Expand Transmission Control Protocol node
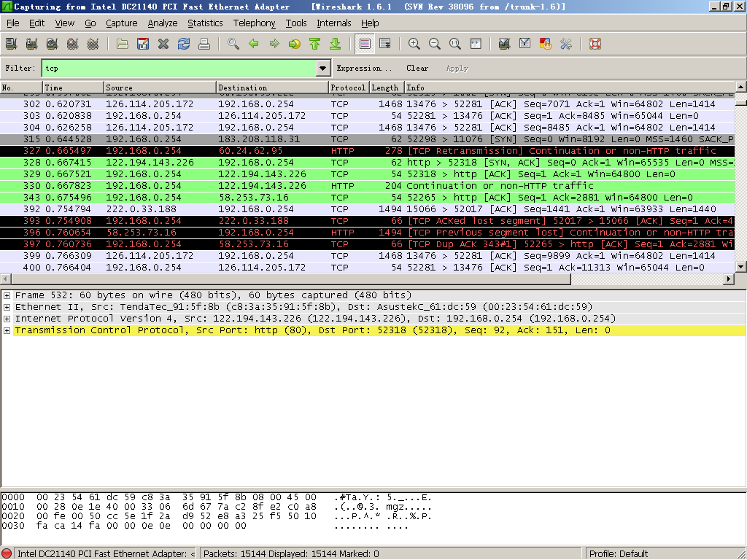 7,330
